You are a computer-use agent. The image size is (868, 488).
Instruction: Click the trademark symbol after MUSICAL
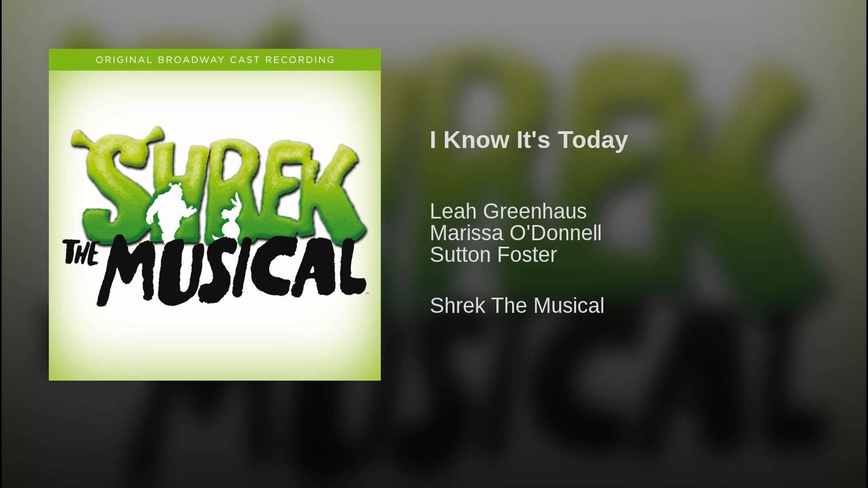[368, 292]
